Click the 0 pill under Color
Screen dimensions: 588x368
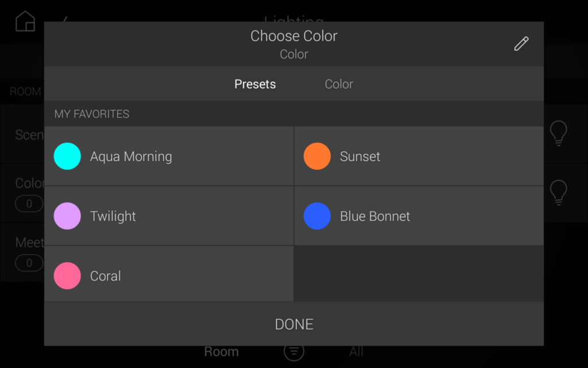pyautogui.click(x=29, y=204)
